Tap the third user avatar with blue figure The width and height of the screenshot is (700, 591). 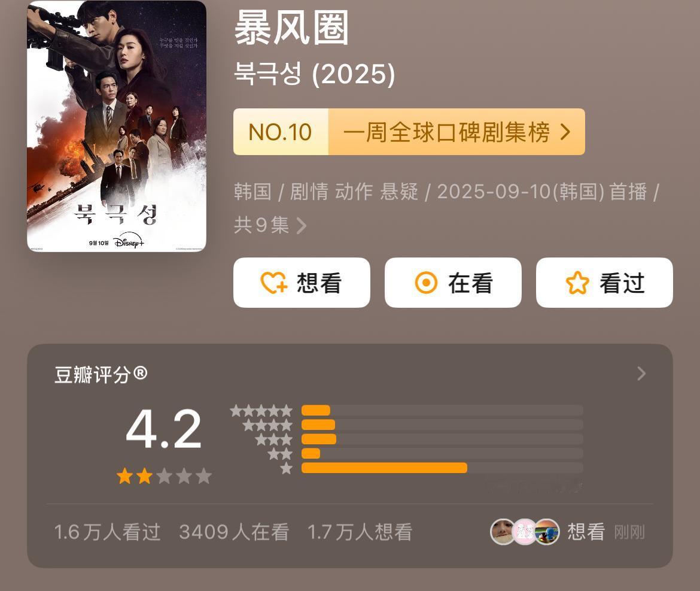point(547,532)
